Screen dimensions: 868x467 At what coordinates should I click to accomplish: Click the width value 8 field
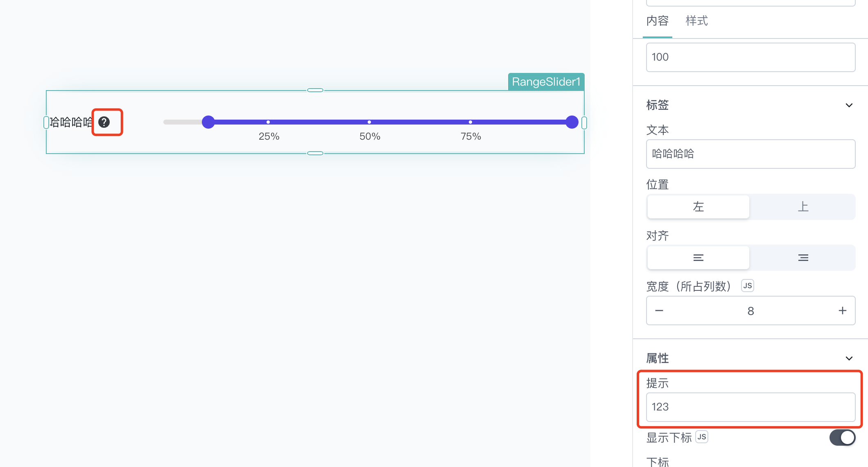750,311
